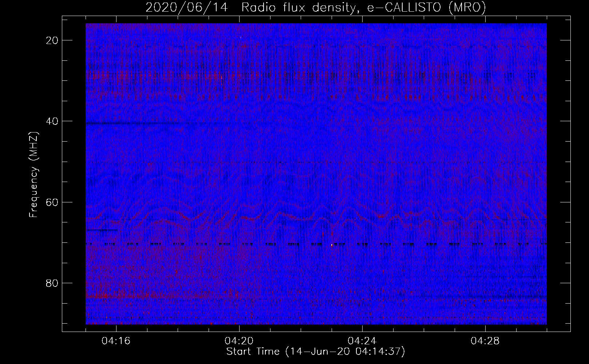Screen dimensions: 589x364
Task: Click the time tick label '04:16'
Action: 116,341
